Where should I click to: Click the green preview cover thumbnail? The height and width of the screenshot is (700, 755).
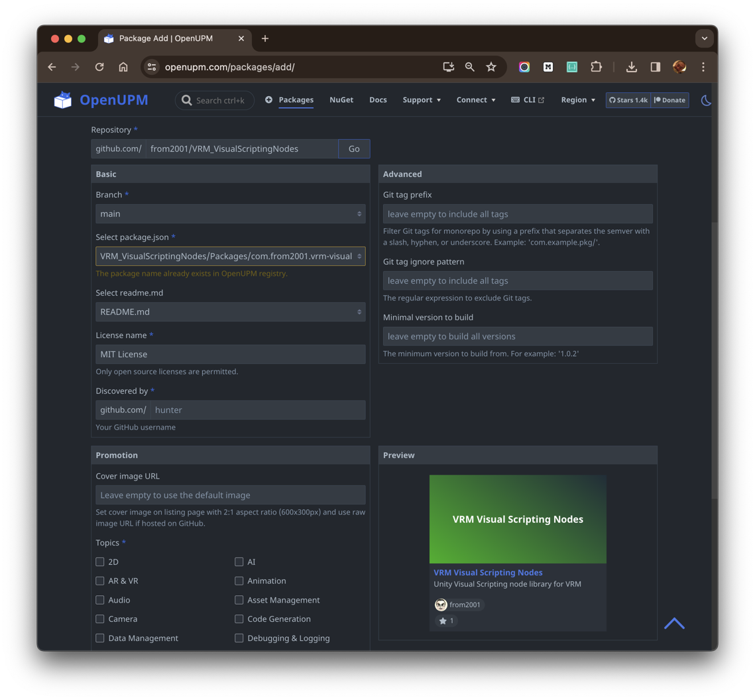pyautogui.click(x=518, y=519)
